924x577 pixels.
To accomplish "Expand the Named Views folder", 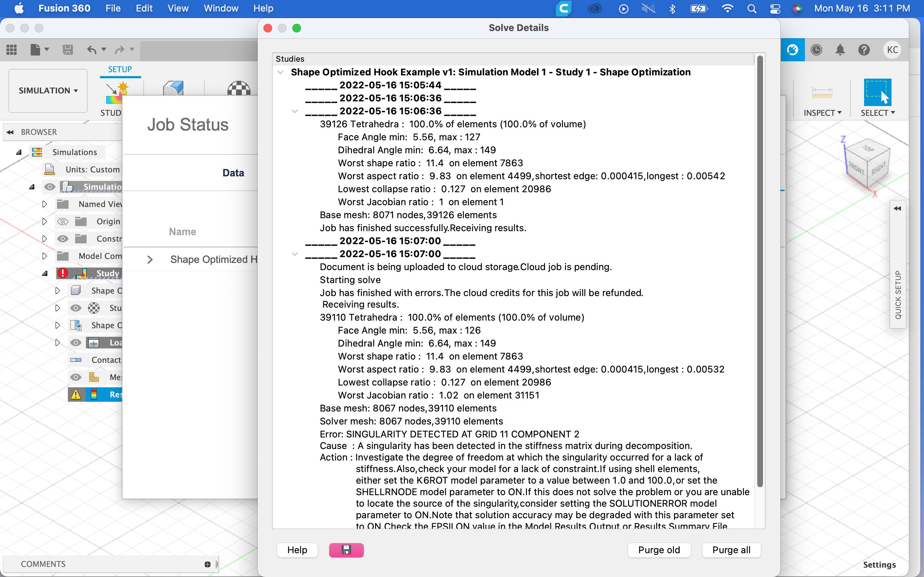I will click(x=45, y=204).
